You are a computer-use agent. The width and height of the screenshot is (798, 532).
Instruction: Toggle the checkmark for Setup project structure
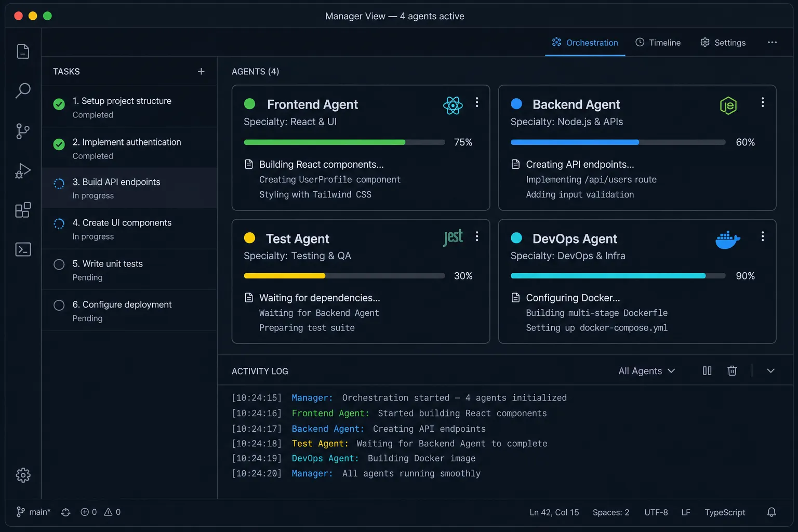tap(59, 104)
